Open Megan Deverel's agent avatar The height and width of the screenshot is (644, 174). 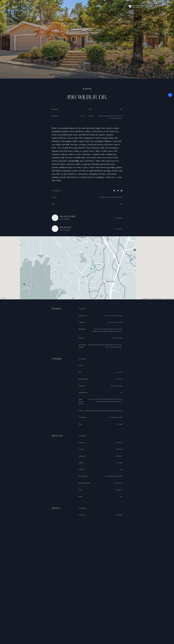55,218
